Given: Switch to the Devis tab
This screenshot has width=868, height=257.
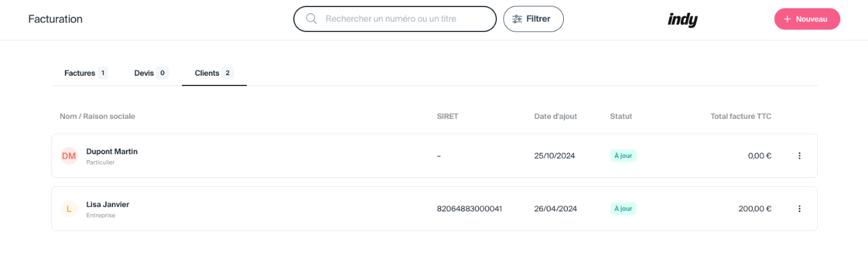Looking at the screenshot, I should point(144,73).
